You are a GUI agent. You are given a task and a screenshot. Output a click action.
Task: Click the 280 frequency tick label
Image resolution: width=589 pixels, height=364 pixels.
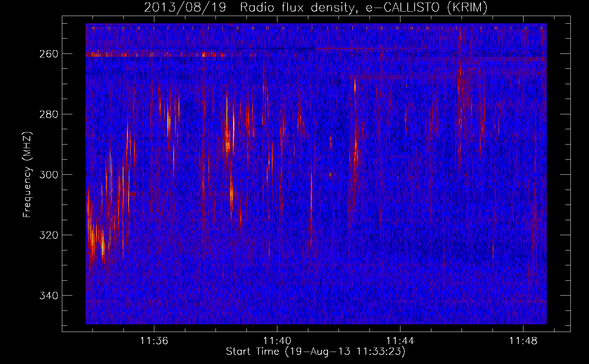coord(48,114)
